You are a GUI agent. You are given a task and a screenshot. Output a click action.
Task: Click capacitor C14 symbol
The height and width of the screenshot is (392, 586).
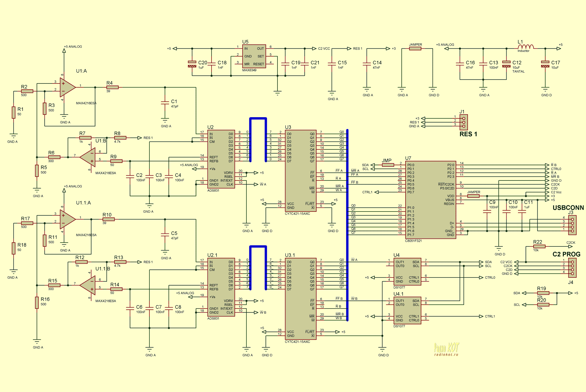coord(367,64)
